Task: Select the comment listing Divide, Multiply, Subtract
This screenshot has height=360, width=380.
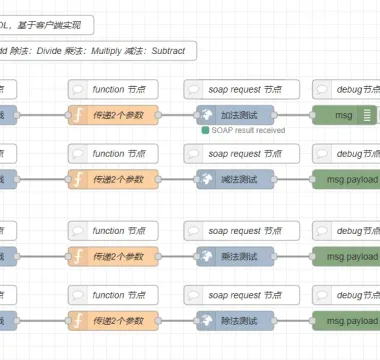Action: coord(98,51)
